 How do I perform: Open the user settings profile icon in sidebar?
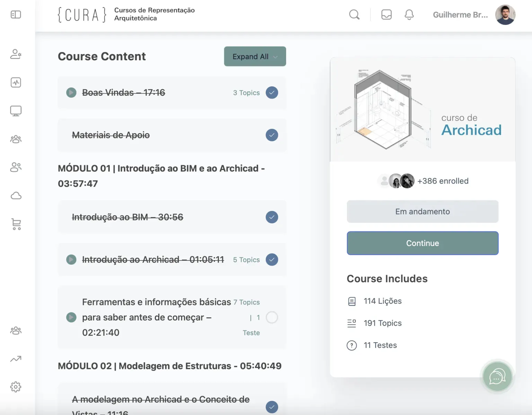[16, 54]
